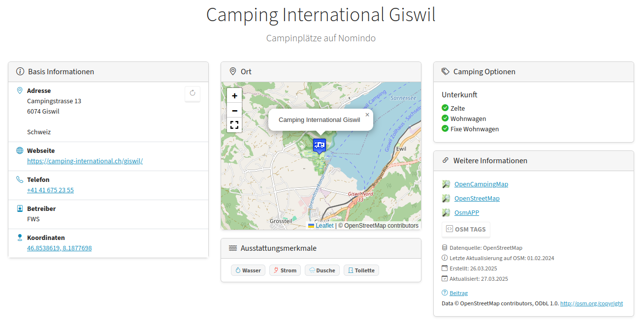Click the Dusche amenity badge
The height and width of the screenshot is (326, 644).
tap(322, 270)
